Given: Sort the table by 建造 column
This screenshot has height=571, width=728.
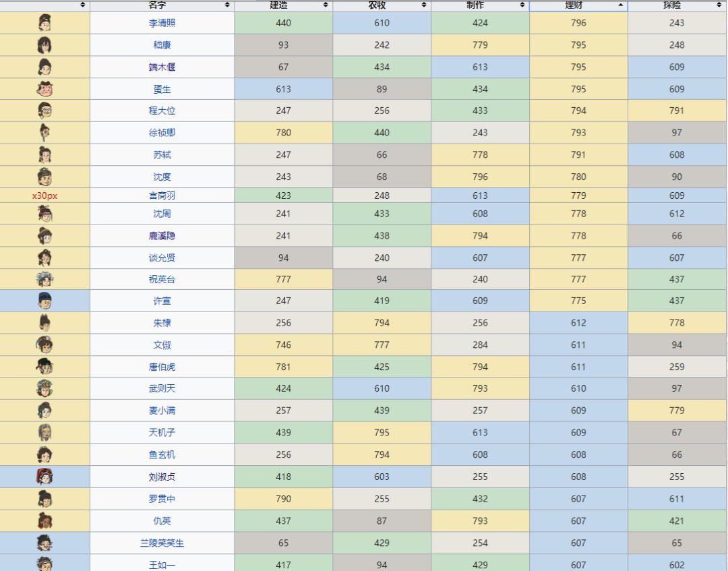Looking at the screenshot, I should pyautogui.click(x=283, y=5).
